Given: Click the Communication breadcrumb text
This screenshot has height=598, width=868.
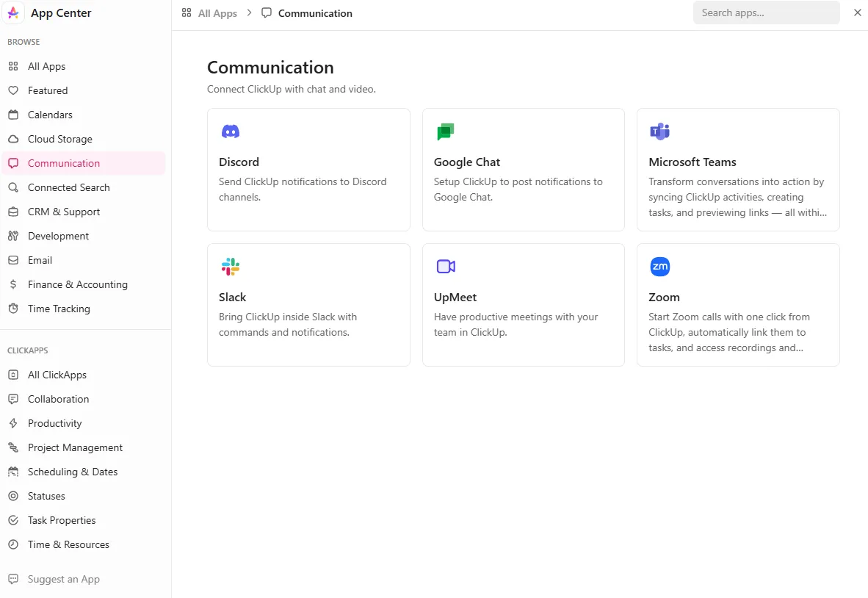Looking at the screenshot, I should [315, 13].
